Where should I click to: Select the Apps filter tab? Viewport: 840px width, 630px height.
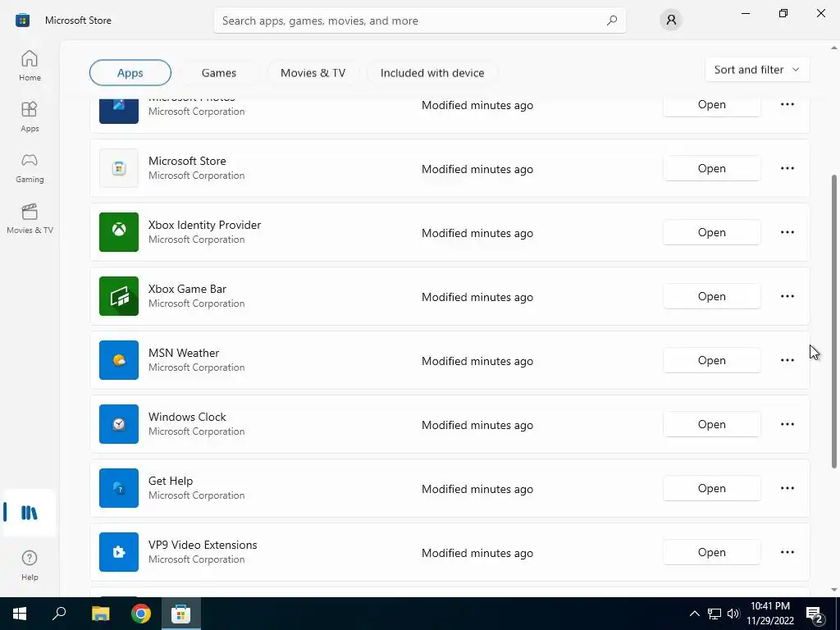[130, 73]
